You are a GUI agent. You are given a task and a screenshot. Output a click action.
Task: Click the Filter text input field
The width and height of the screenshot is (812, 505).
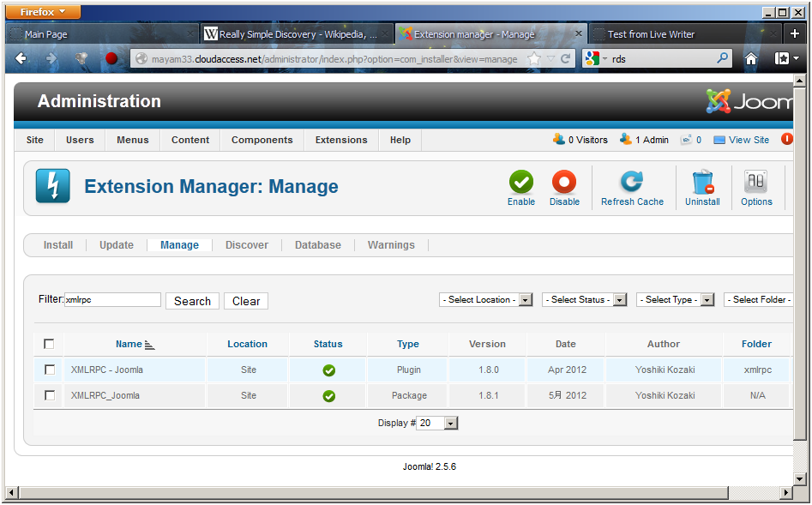click(x=112, y=300)
